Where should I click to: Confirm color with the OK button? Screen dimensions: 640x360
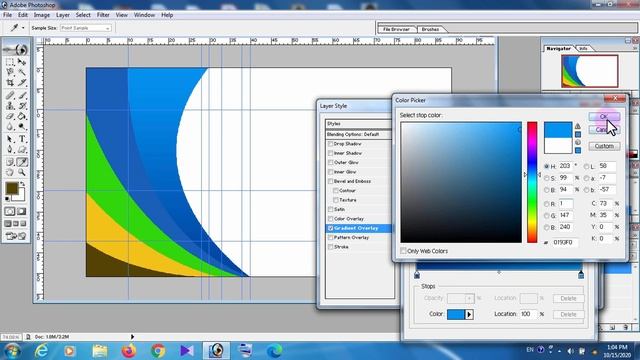(x=604, y=116)
